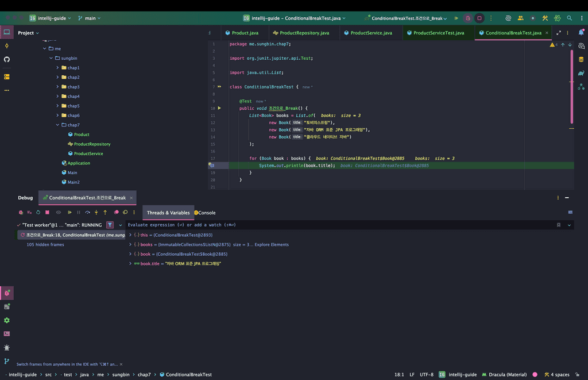
Task: Open the Commit tool window icon
Action: pyautogui.click(x=7, y=46)
